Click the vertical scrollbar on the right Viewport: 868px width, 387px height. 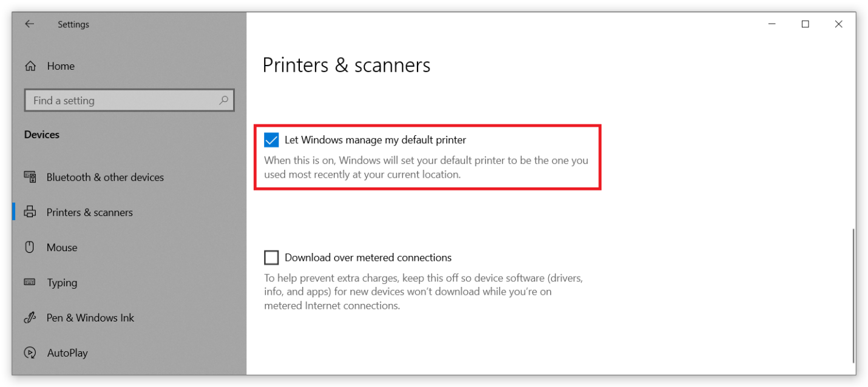click(853, 295)
